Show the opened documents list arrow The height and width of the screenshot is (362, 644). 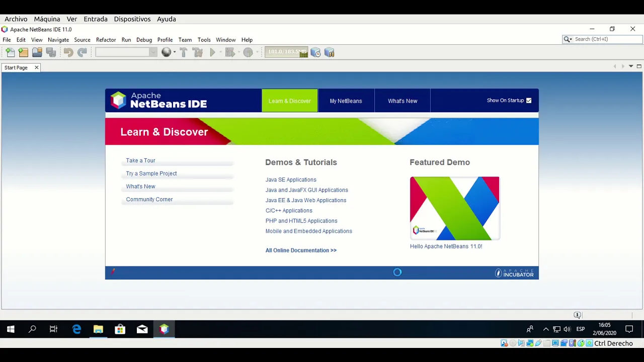(631, 66)
